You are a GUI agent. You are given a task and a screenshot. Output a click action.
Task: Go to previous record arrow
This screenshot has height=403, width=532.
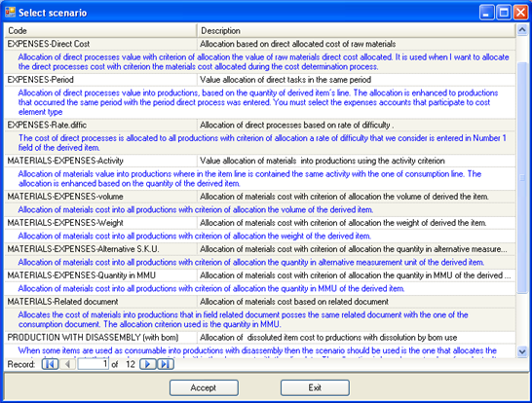(67, 364)
